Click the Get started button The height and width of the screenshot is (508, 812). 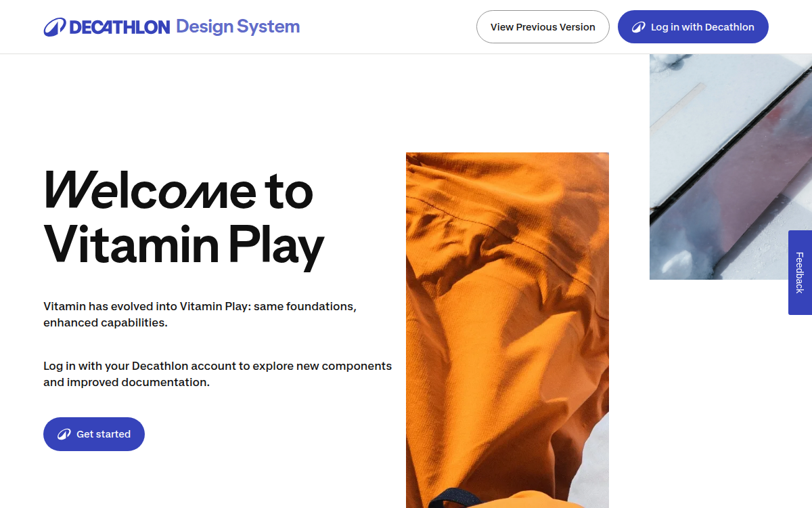pos(94,434)
